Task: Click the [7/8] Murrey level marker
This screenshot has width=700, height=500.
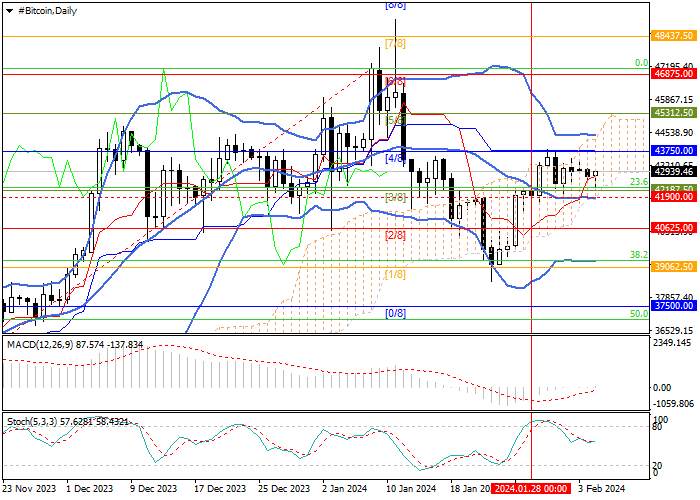Action: coord(395,44)
